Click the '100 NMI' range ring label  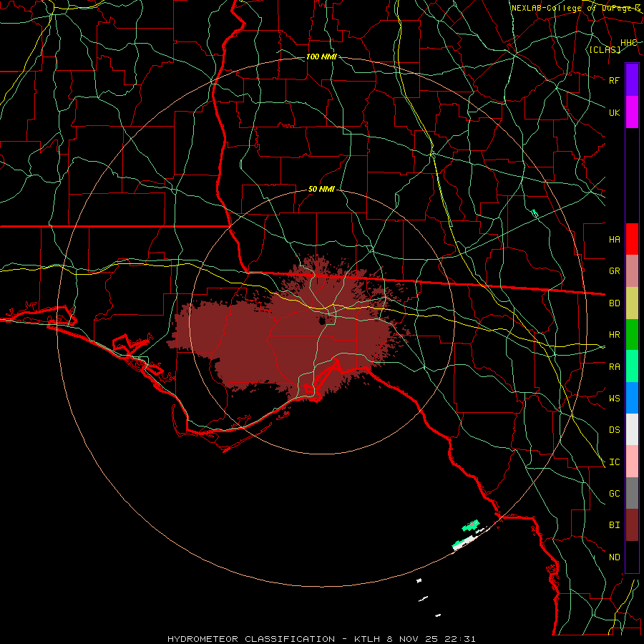point(321,57)
